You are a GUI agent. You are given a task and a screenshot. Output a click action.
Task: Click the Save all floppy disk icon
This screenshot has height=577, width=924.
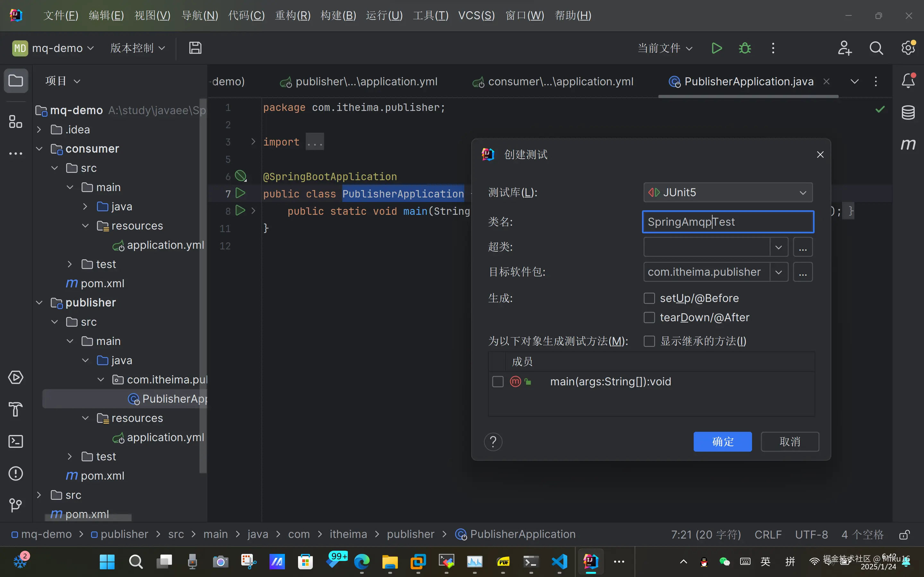tap(195, 48)
